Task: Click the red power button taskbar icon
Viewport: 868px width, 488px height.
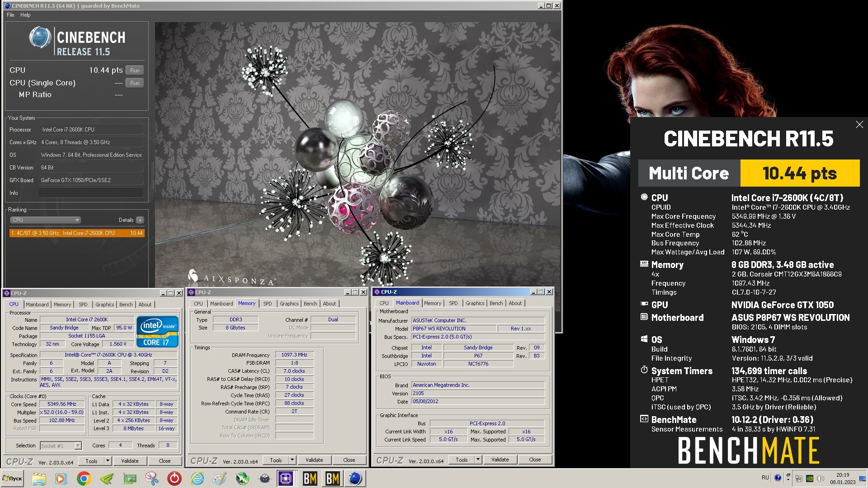Action: click(x=175, y=479)
